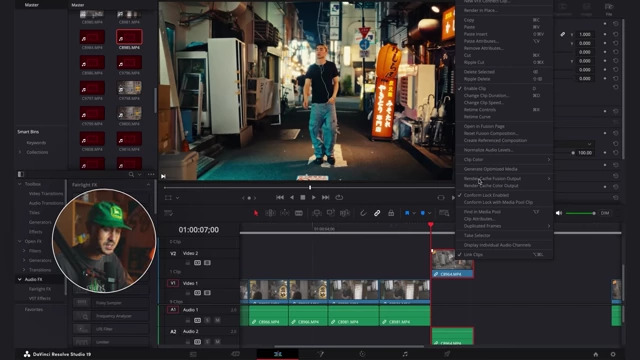Add a blue flag to clip
This screenshot has height=360, width=640.
coord(407,213)
